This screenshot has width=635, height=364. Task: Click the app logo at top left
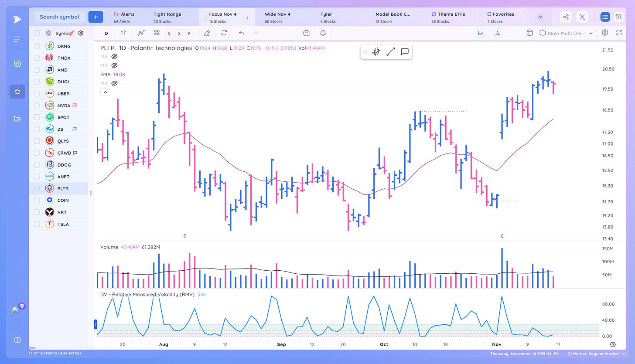(17, 19)
